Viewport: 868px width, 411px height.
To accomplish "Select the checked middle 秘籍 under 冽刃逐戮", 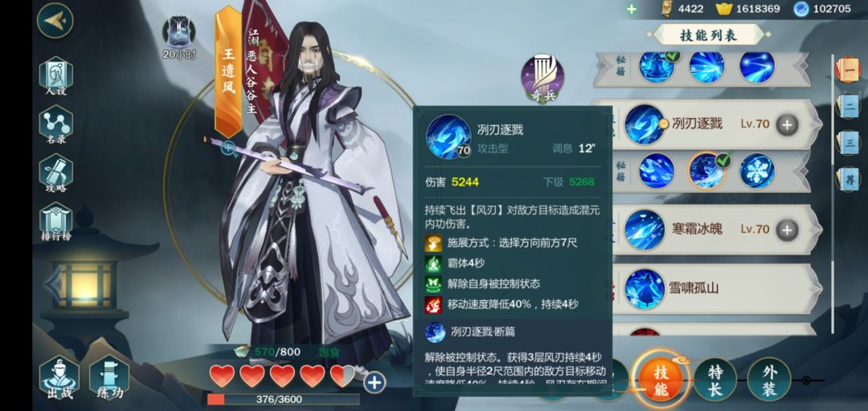I will point(706,170).
